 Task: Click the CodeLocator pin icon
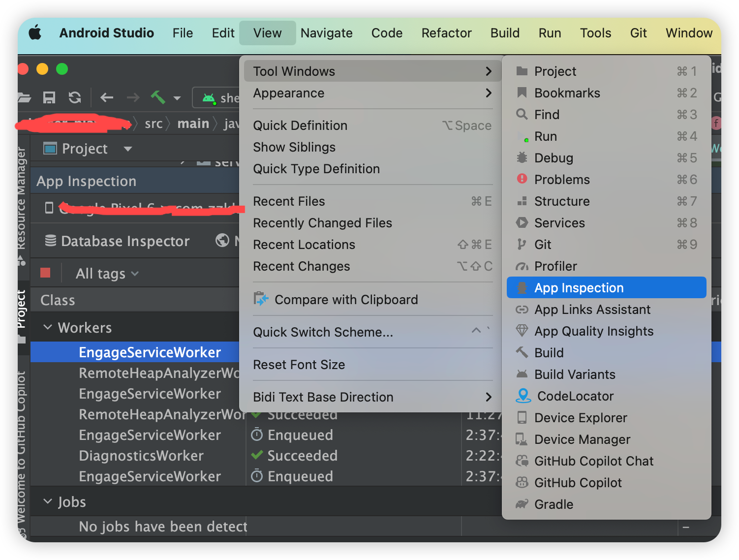pyautogui.click(x=523, y=396)
